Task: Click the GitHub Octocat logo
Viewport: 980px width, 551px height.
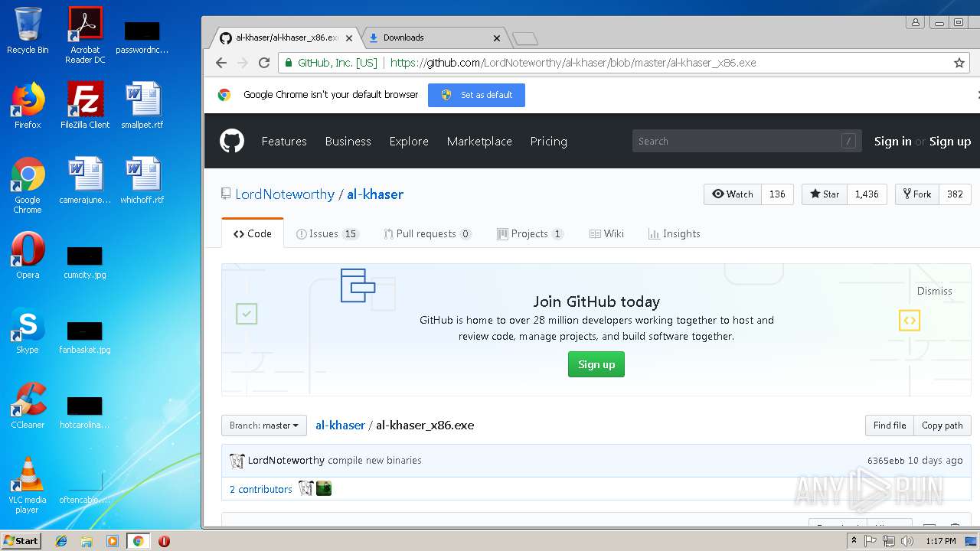Action: tap(232, 141)
